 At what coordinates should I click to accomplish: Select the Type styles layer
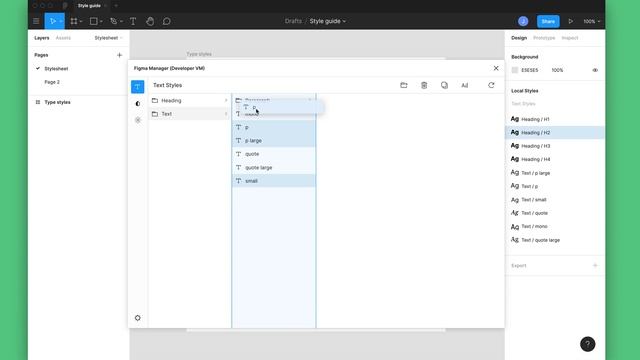point(57,102)
